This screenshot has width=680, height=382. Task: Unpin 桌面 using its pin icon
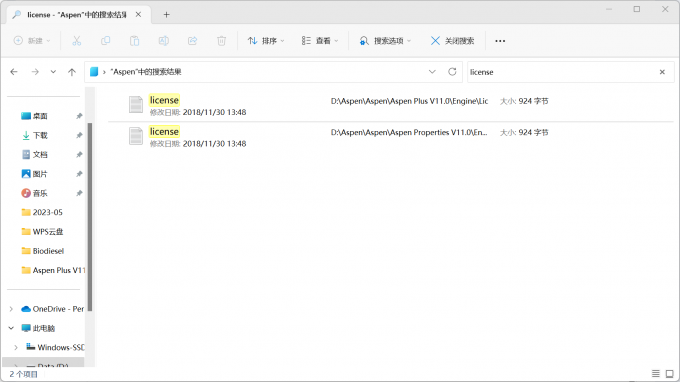click(x=79, y=116)
